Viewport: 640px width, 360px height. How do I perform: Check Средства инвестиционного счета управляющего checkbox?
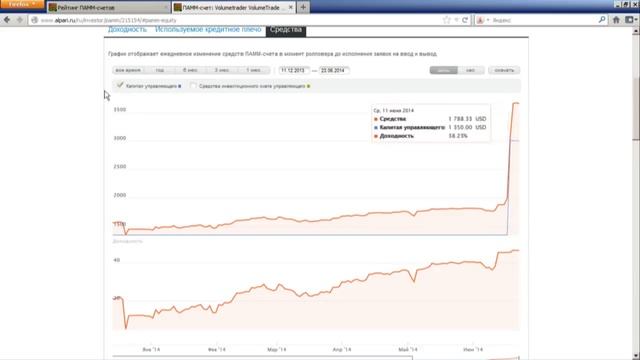193,86
